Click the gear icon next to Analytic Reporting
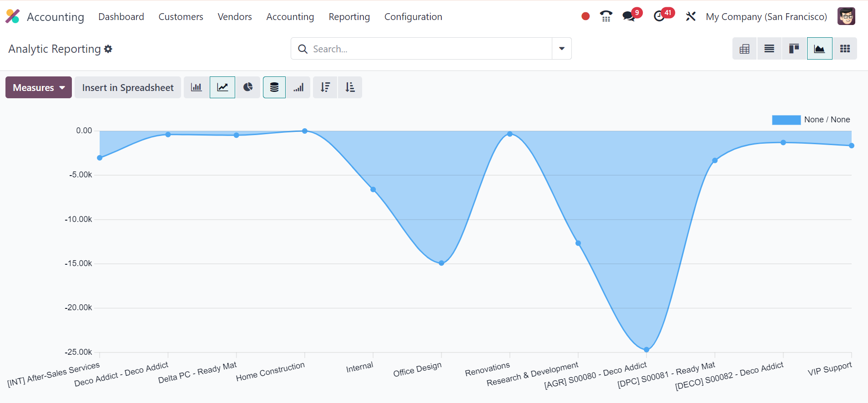Screen dimensions: 868x403 click(x=108, y=49)
